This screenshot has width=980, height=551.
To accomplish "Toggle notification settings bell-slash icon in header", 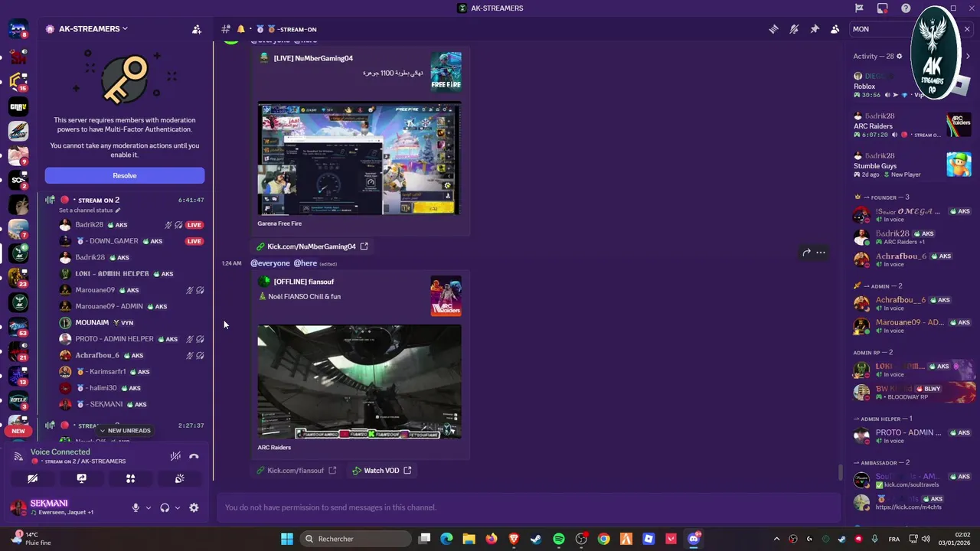I will (794, 29).
